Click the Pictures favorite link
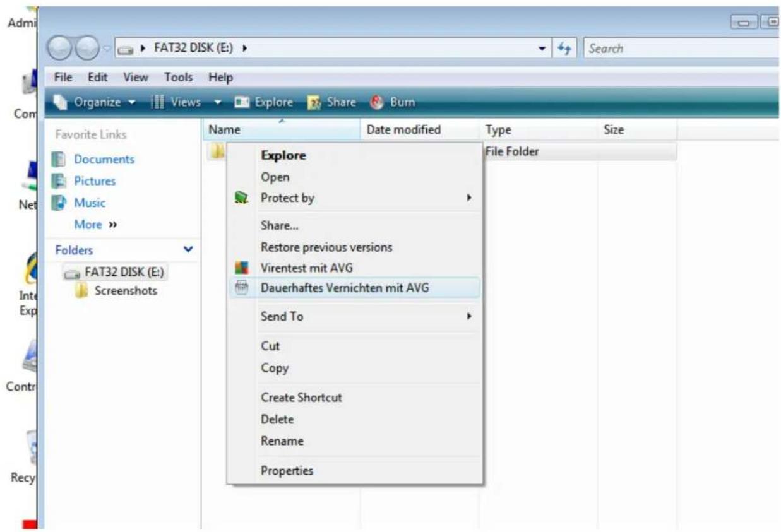The image size is (781, 532). (x=95, y=181)
